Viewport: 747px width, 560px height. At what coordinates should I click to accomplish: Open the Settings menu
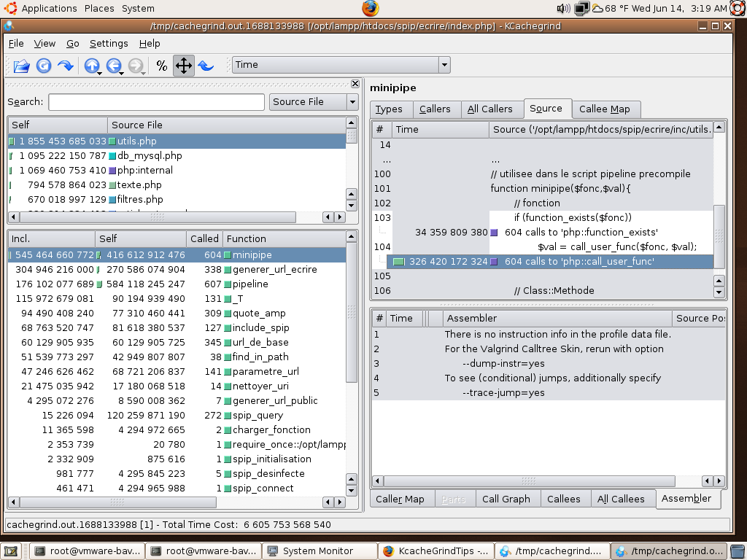pos(109,43)
